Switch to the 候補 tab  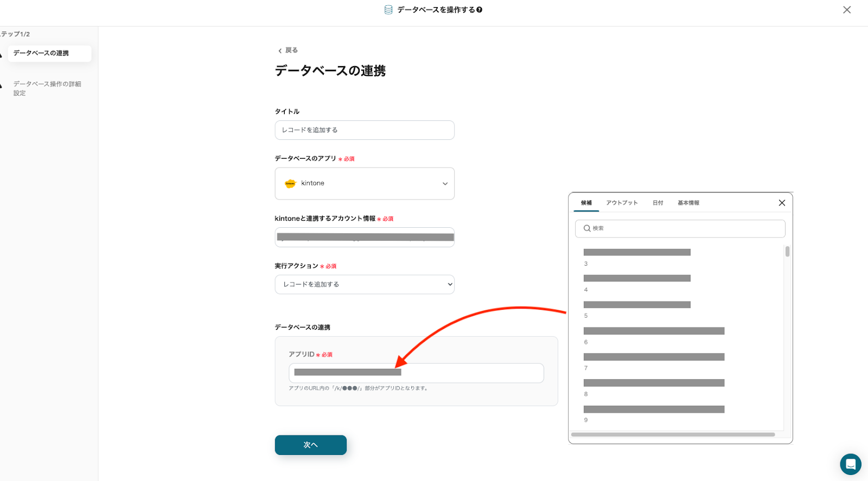pos(586,203)
